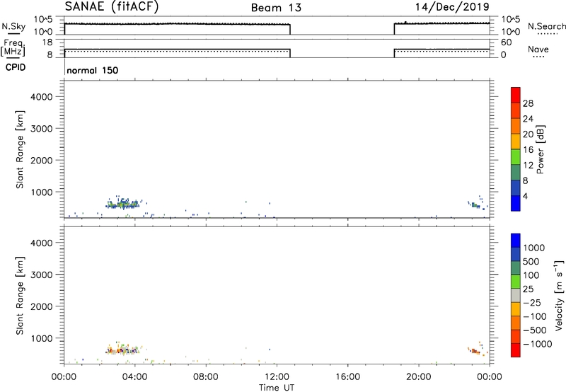Select the 4000 km tick on power panel

(41, 97)
